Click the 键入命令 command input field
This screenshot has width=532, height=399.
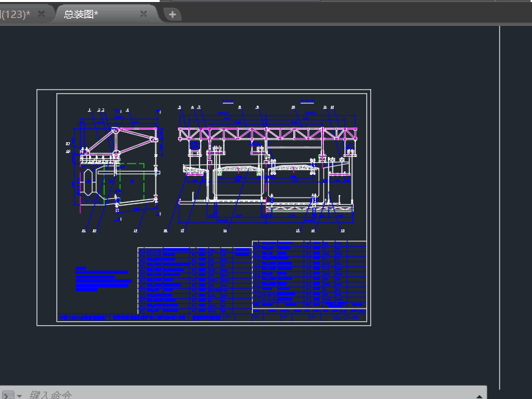coord(251,395)
